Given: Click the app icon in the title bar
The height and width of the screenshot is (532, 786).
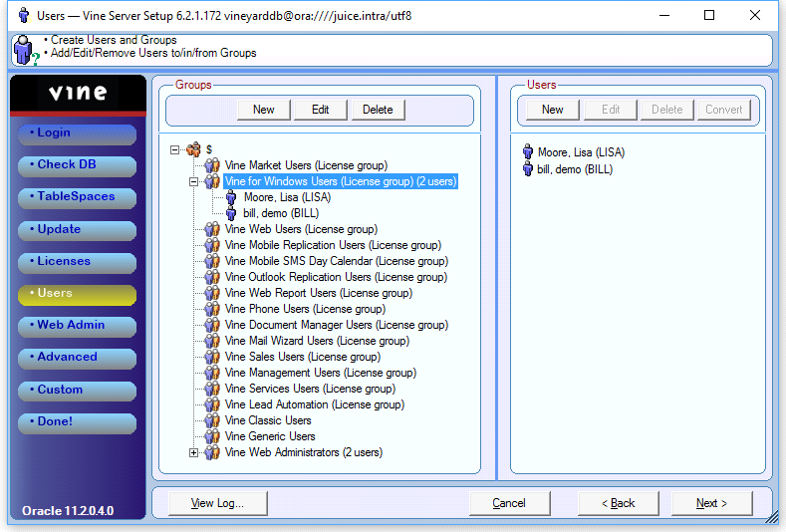Looking at the screenshot, I should click(24, 16).
